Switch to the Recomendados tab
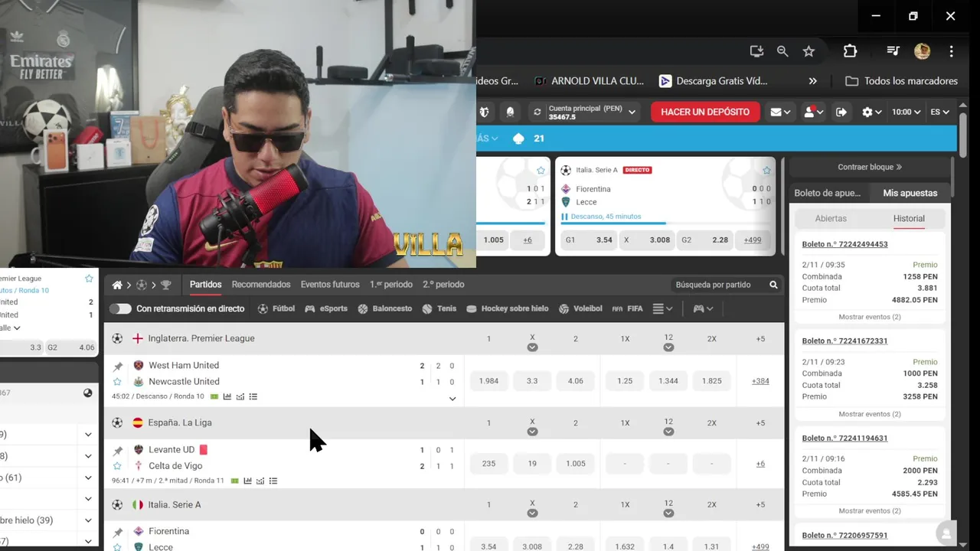Viewport: 980px width, 551px height. click(x=261, y=285)
